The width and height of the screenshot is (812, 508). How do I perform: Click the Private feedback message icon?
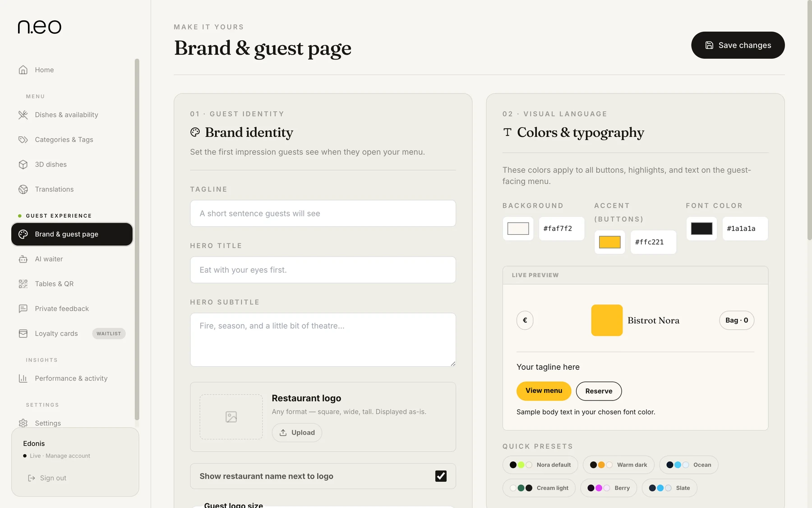(x=23, y=309)
